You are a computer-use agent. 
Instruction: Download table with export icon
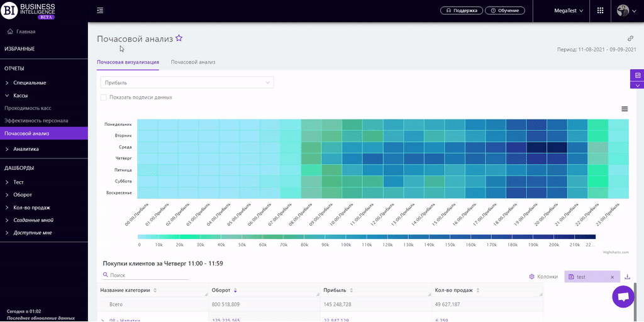627,277
